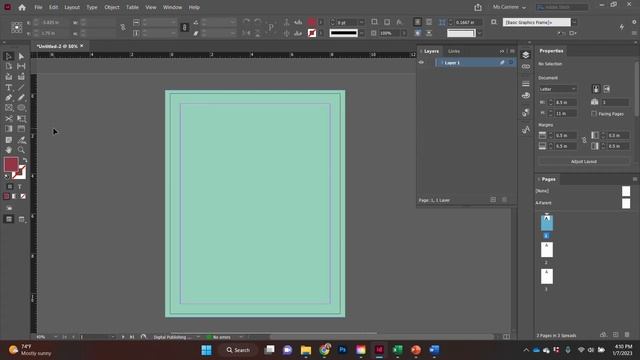Select the Line tool
The width and height of the screenshot is (640, 360).
21,87
